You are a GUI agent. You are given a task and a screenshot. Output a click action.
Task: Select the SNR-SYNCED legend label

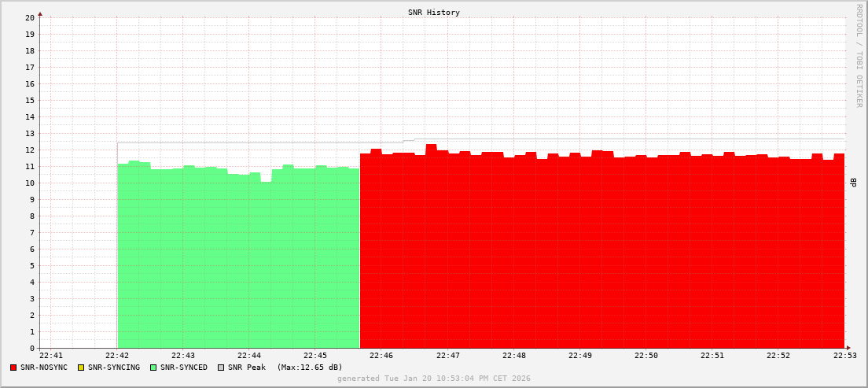(x=183, y=368)
